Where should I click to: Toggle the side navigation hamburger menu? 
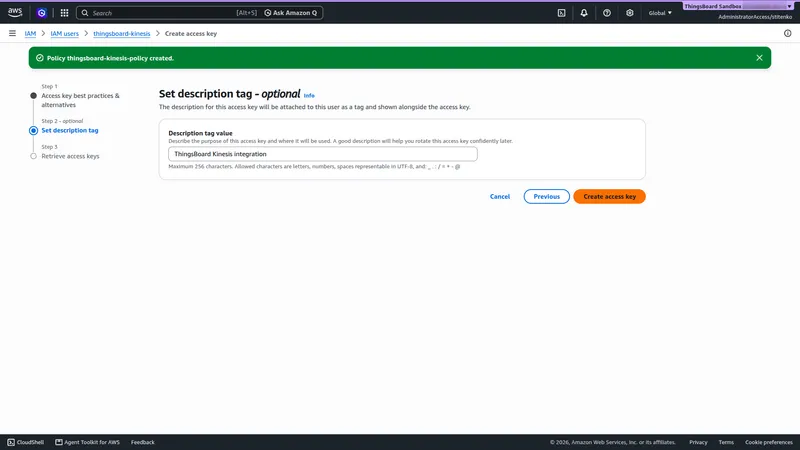coord(12,33)
